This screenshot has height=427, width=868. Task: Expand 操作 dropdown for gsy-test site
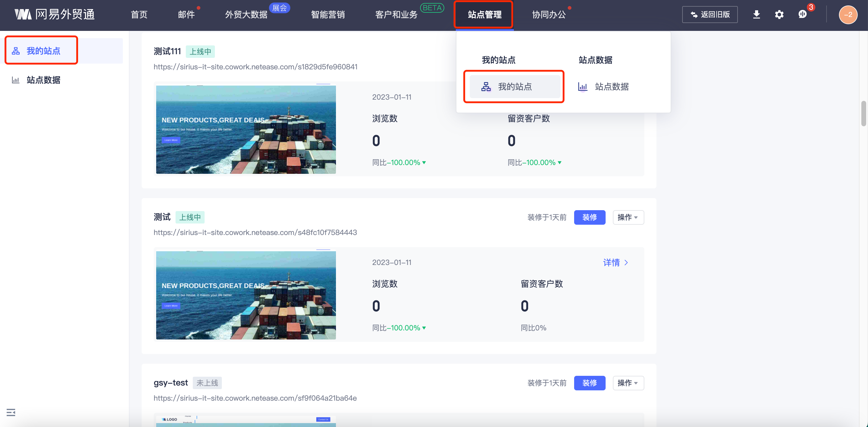coord(628,383)
